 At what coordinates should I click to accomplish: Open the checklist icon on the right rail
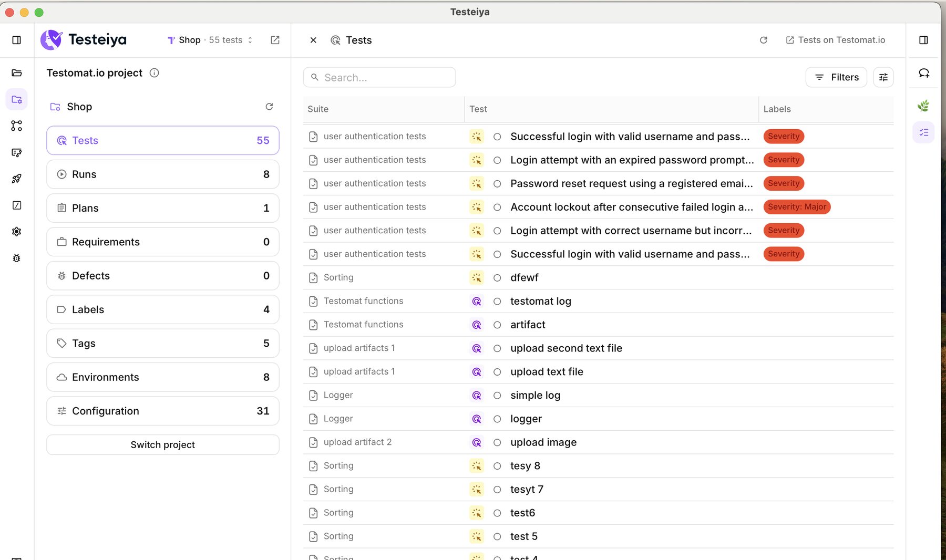pyautogui.click(x=923, y=132)
